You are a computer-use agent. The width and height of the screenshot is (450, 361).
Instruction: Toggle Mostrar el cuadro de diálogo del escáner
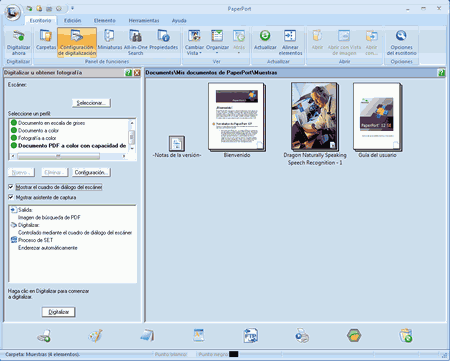pos(11,187)
